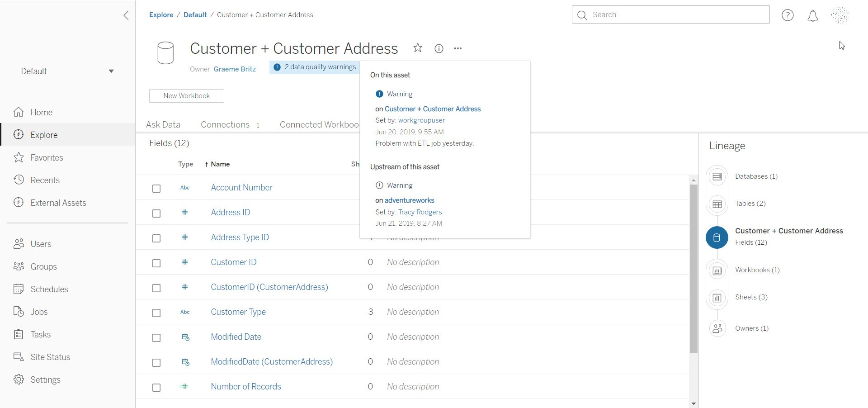The height and width of the screenshot is (408, 868).
Task: Open the Sheets lineage icon
Action: tap(717, 298)
